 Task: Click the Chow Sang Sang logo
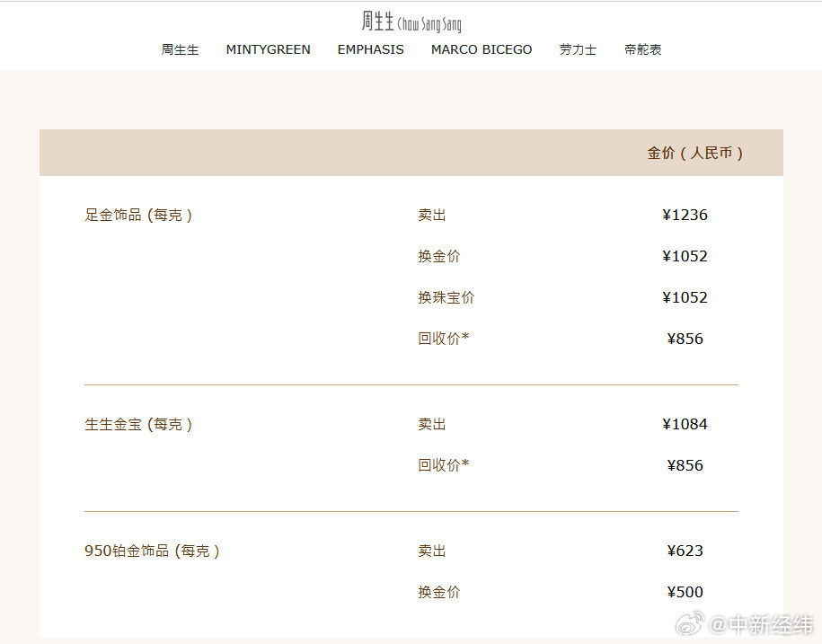point(411,22)
